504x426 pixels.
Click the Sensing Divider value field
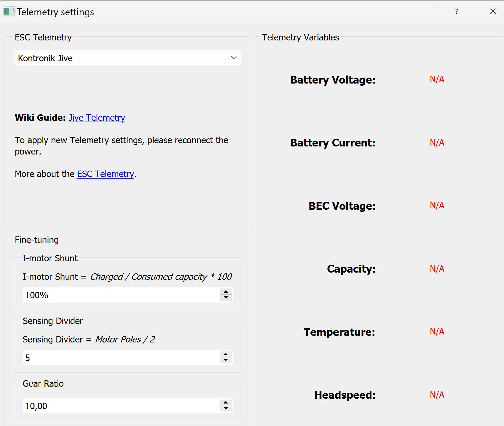(120, 357)
